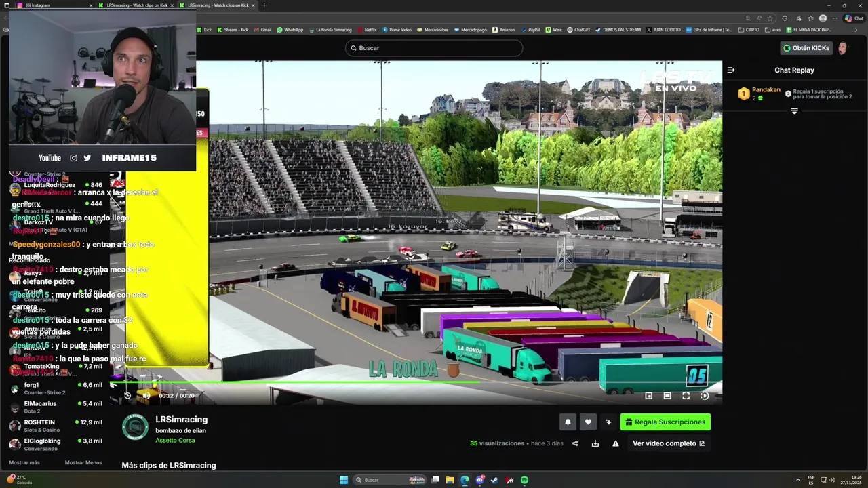The height and width of the screenshot is (488, 868).
Task: Open JUAN TURRITO bookmark
Action: 663,30
